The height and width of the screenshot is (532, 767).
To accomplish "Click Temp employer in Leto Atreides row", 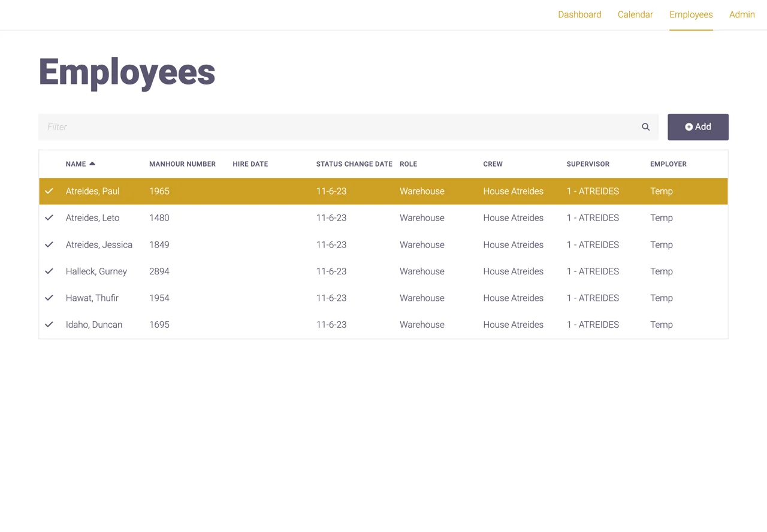I will click(662, 218).
